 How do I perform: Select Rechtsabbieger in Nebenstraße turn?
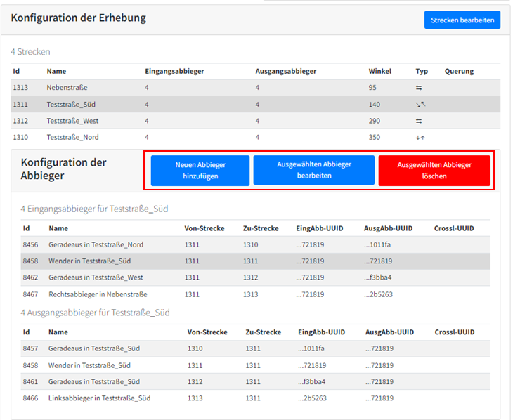tap(98, 294)
